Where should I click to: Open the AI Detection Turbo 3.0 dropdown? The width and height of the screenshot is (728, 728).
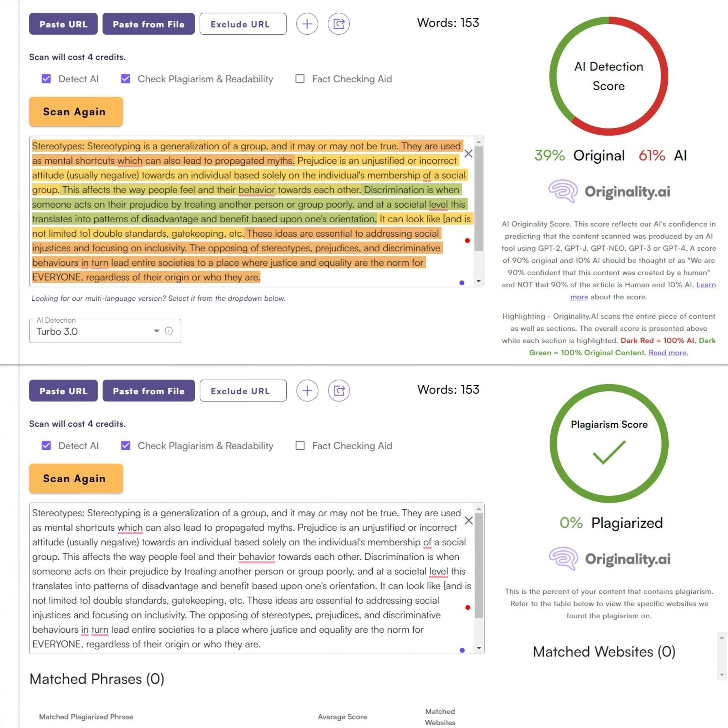click(156, 331)
